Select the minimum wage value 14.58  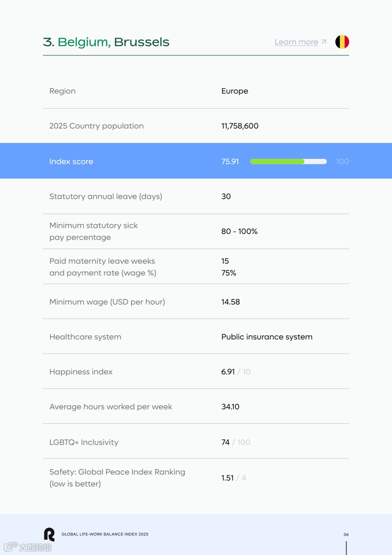[230, 302]
